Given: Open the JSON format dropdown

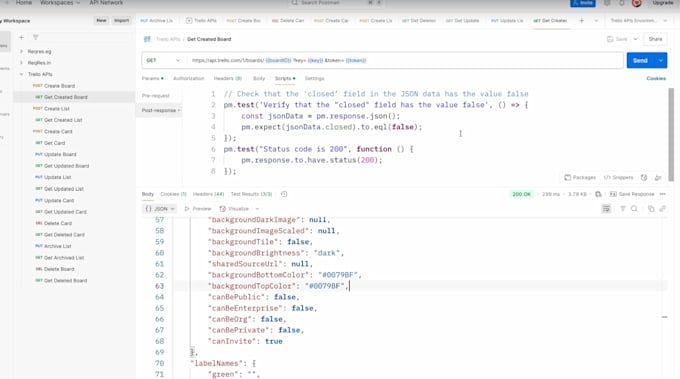Looking at the screenshot, I should click(x=160, y=209).
